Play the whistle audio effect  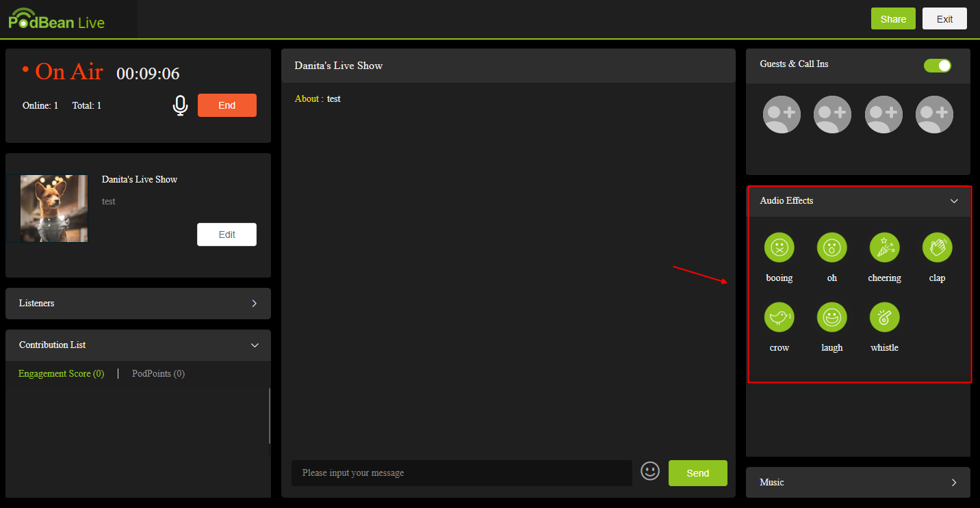pos(884,317)
